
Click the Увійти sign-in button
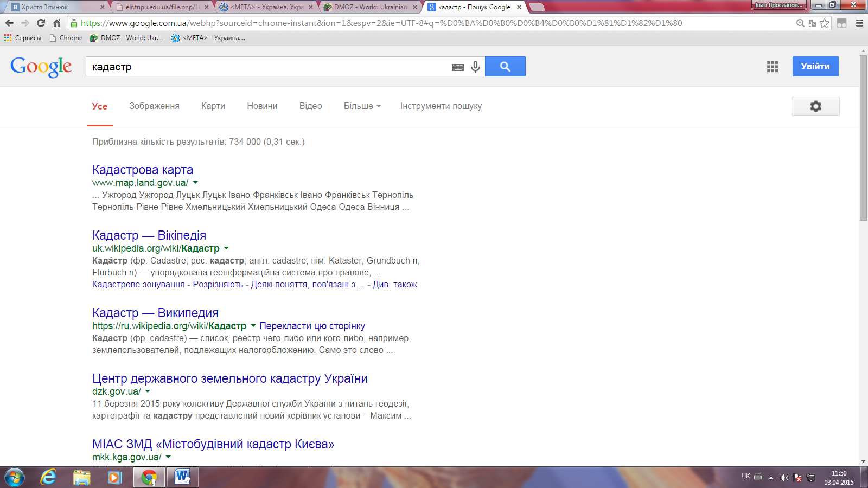(x=815, y=66)
